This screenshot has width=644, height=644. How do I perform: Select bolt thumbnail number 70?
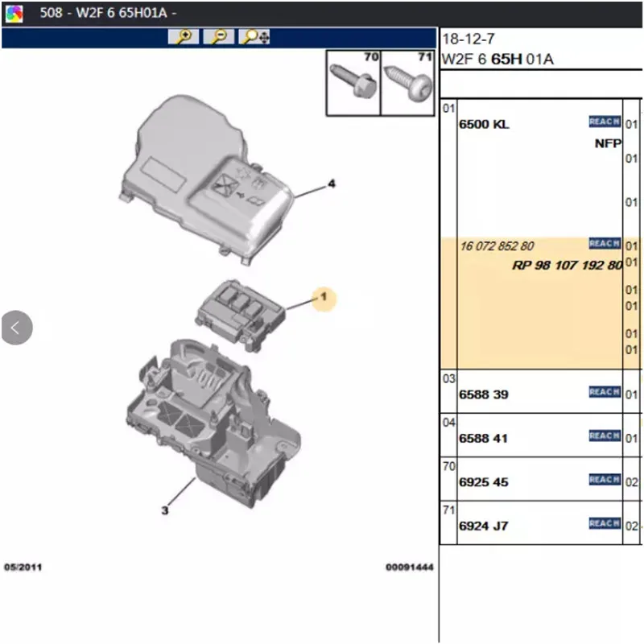[x=353, y=84]
